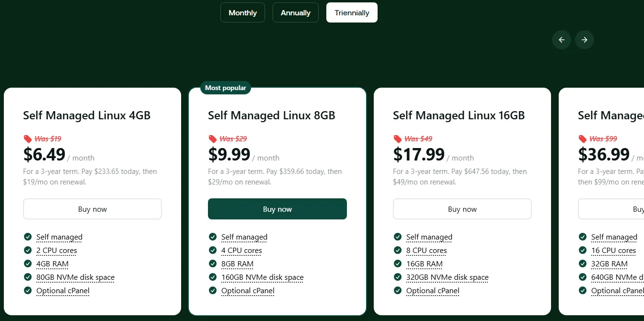The image size is (644, 321).
Task: Click the $9.99 price text
Action: 229,154
